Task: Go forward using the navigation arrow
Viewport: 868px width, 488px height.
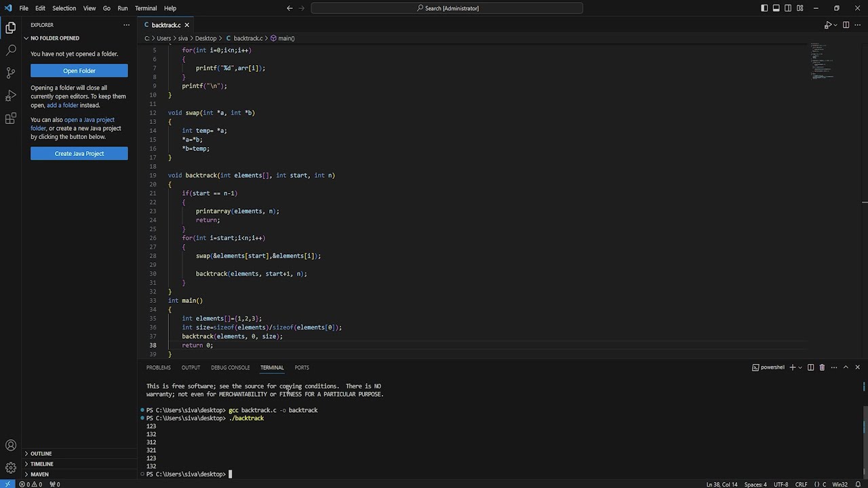Action: [302, 8]
